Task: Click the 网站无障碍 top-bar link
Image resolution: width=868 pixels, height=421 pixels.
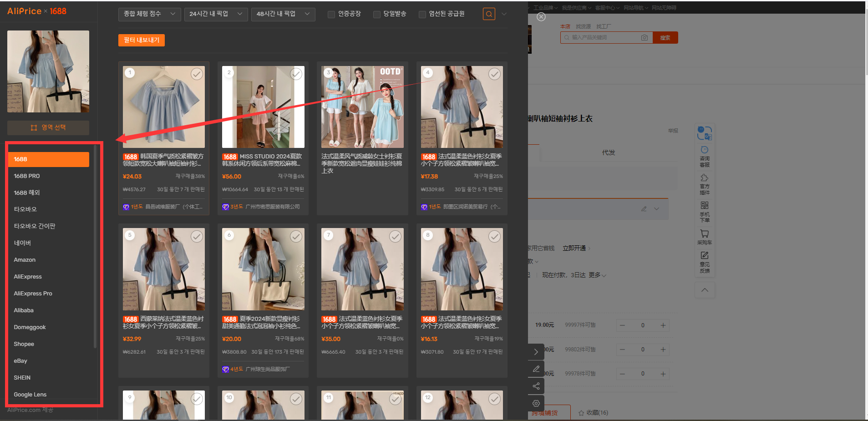Action: pos(664,8)
